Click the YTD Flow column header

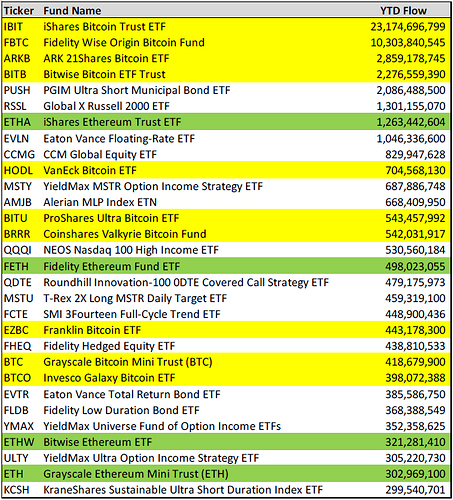click(x=403, y=11)
